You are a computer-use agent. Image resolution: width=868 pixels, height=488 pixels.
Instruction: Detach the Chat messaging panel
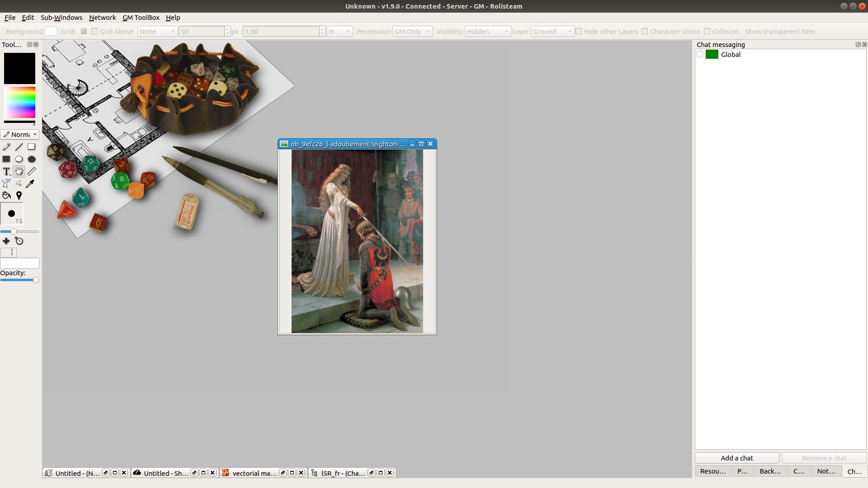pos(858,45)
